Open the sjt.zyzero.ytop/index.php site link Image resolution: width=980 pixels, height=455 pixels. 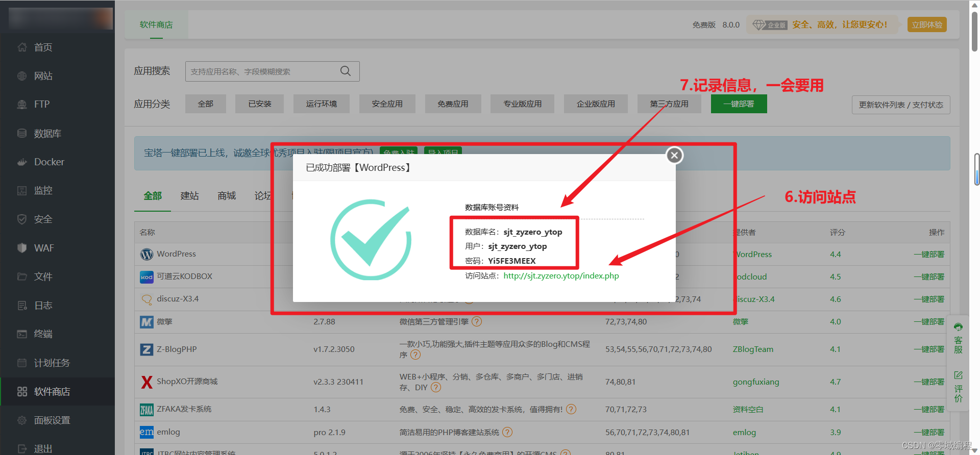pyautogui.click(x=561, y=276)
